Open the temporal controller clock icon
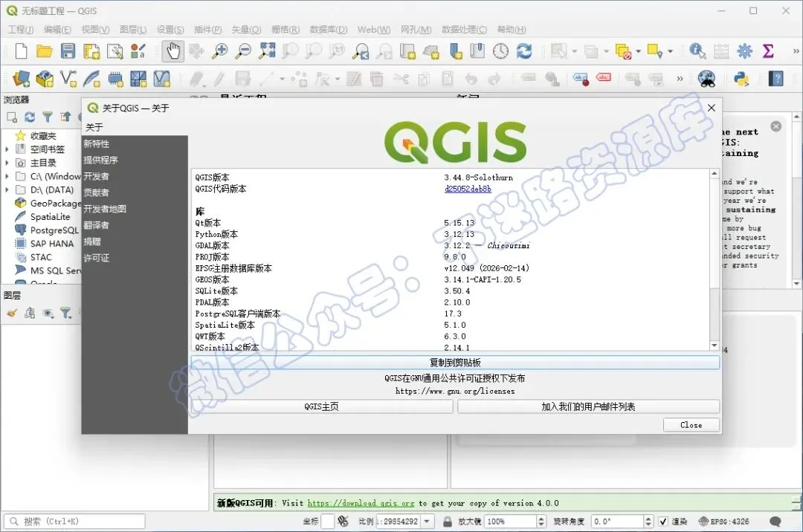 pyautogui.click(x=500, y=51)
